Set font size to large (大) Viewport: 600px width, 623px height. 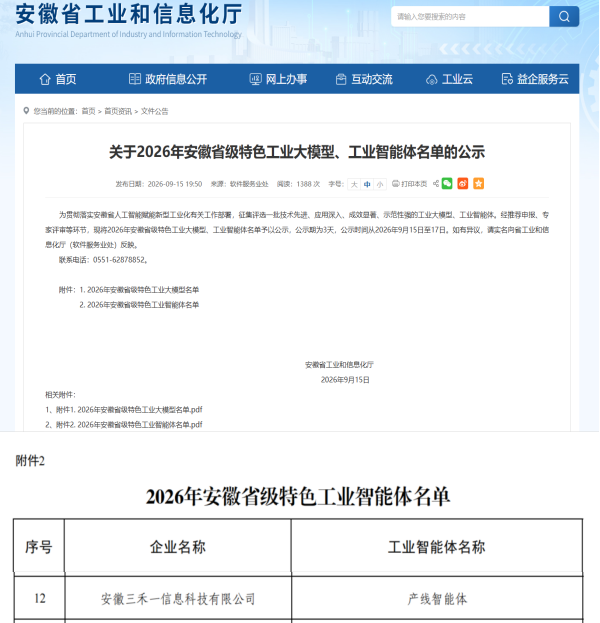click(x=354, y=184)
